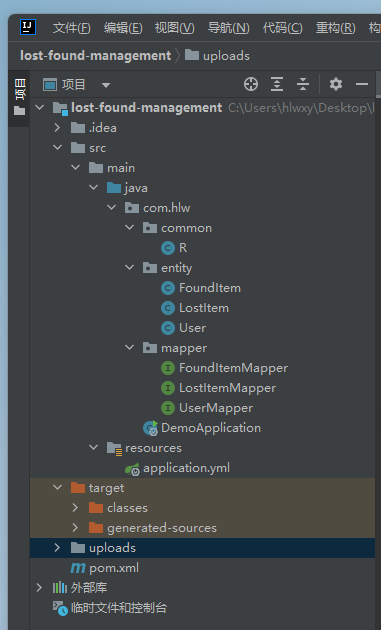
Task: Click the class icon beside LostItem
Action: (x=168, y=308)
